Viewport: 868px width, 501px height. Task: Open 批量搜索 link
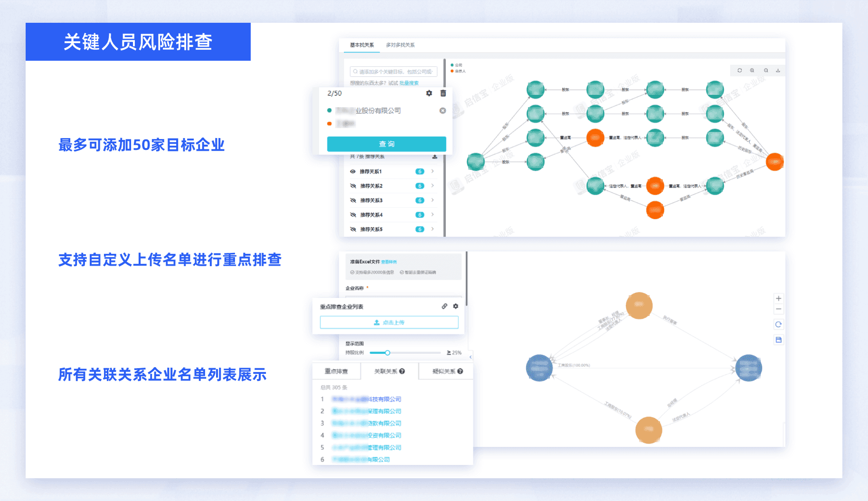(x=409, y=83)
